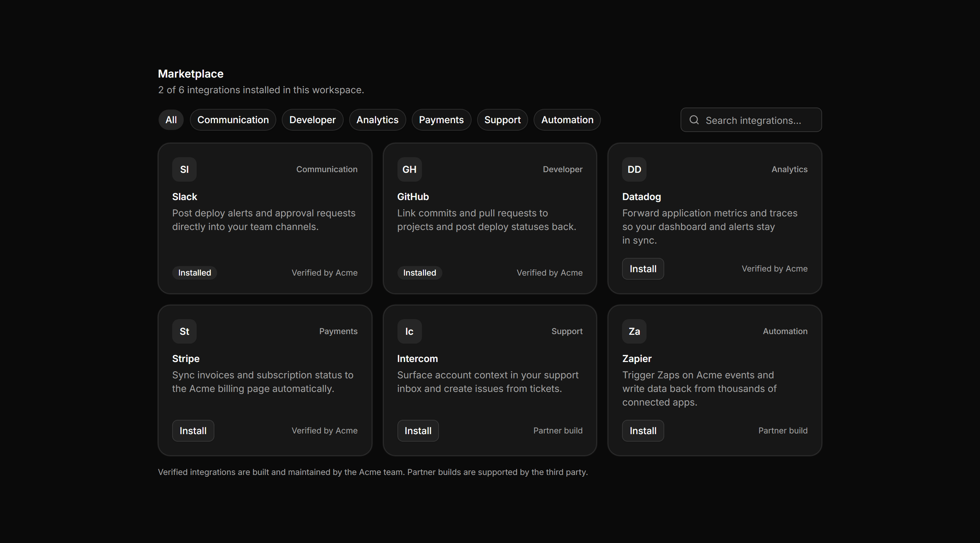Click Automation label on Zapier card
The height and width of the screenshot is (543, 980).
pos(785,331)
